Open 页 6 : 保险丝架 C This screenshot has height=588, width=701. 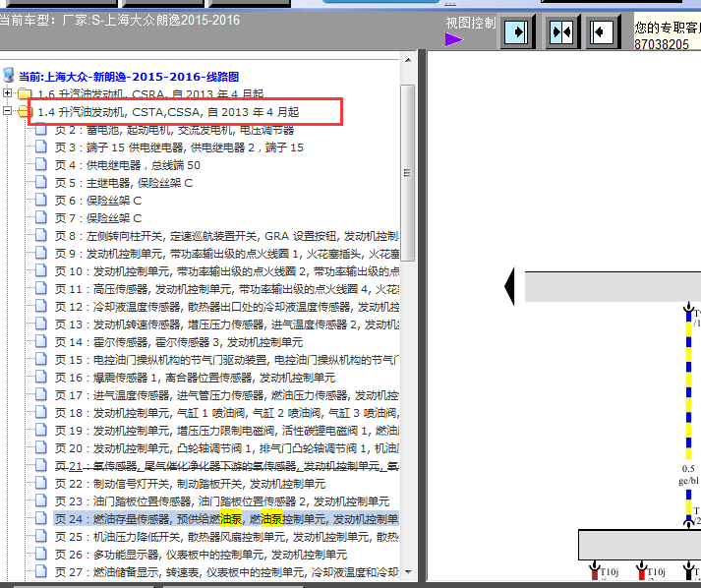click(x=98, y=201)
